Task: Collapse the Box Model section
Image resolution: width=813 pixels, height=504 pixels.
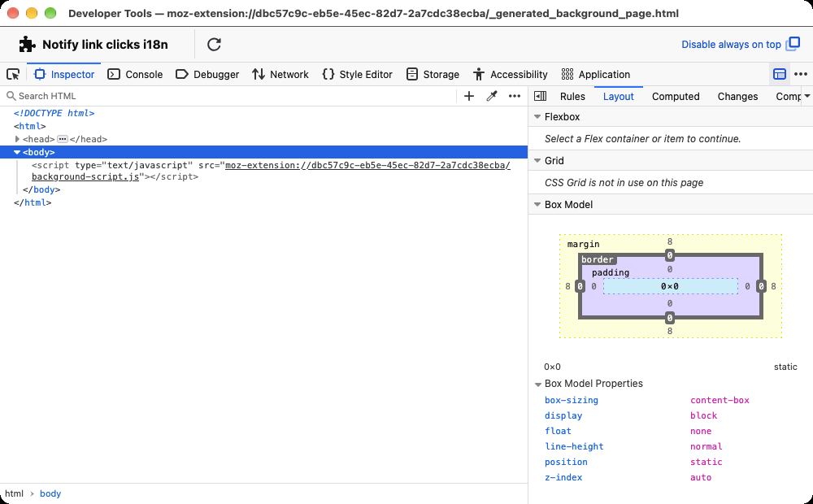Action: (x=537, y=204)
